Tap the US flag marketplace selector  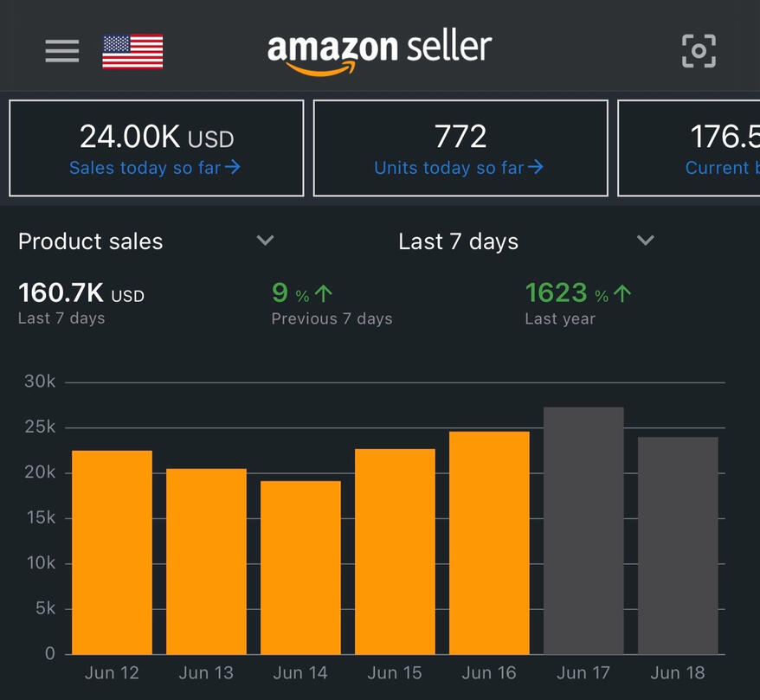point(132,51)
